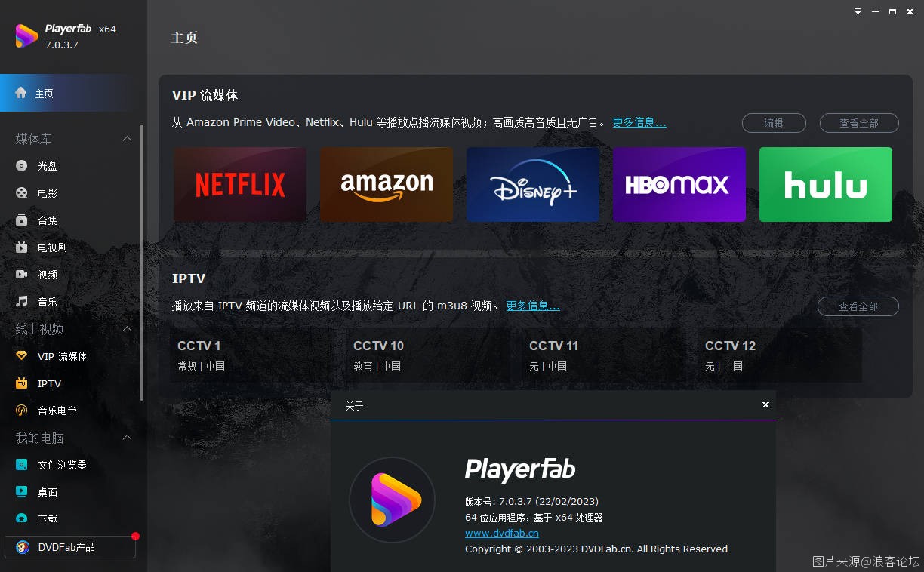The image size is (924, 572).
Task: Click the home icon beside 主页
Action: (x=21, y=93)
